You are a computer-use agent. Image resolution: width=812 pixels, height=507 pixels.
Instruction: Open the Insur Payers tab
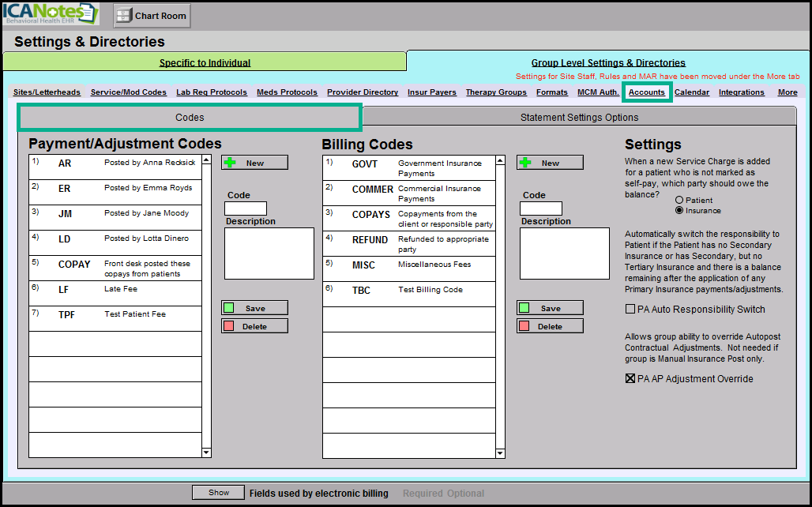[431, 92]
